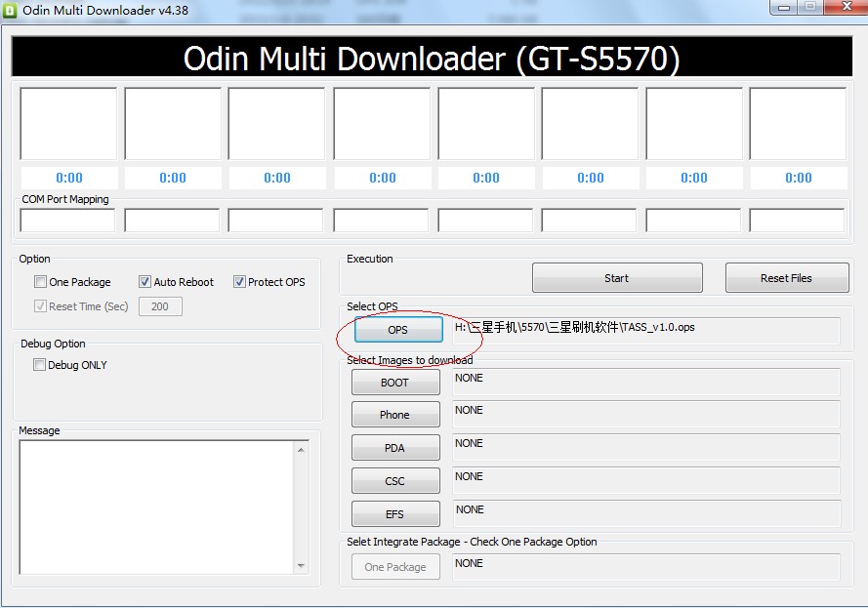Image resolution: width=868 pixels, height=608 pixels.
Task: Click the Message box scroll-down arrow
Action: click(x=301, y=565)
